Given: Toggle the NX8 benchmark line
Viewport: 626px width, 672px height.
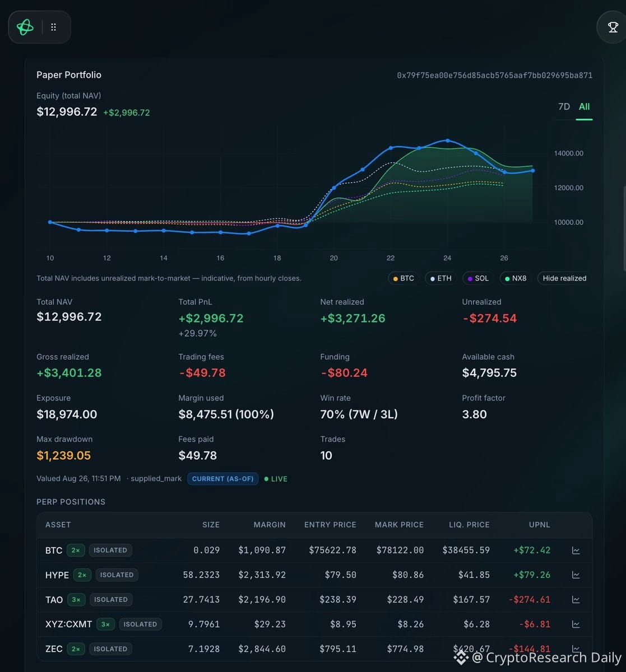Looking at the screenshot, I should [x=516, y=278].
